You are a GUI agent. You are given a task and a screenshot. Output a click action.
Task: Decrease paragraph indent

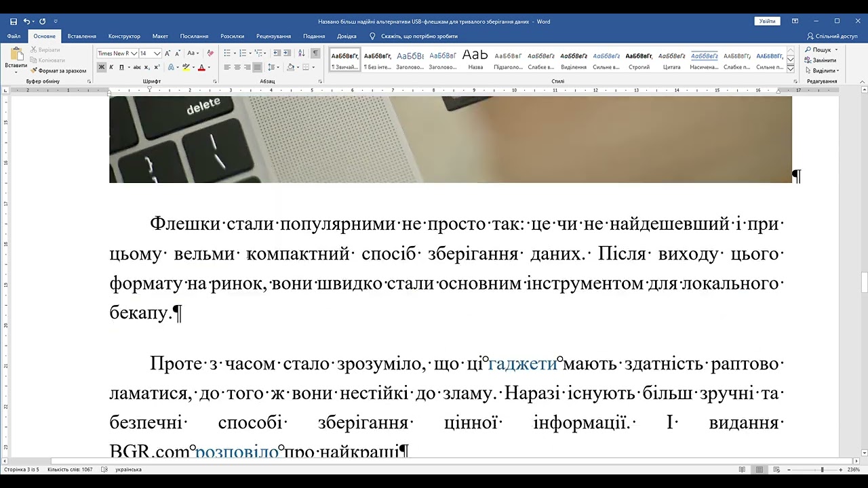[277, 54]
